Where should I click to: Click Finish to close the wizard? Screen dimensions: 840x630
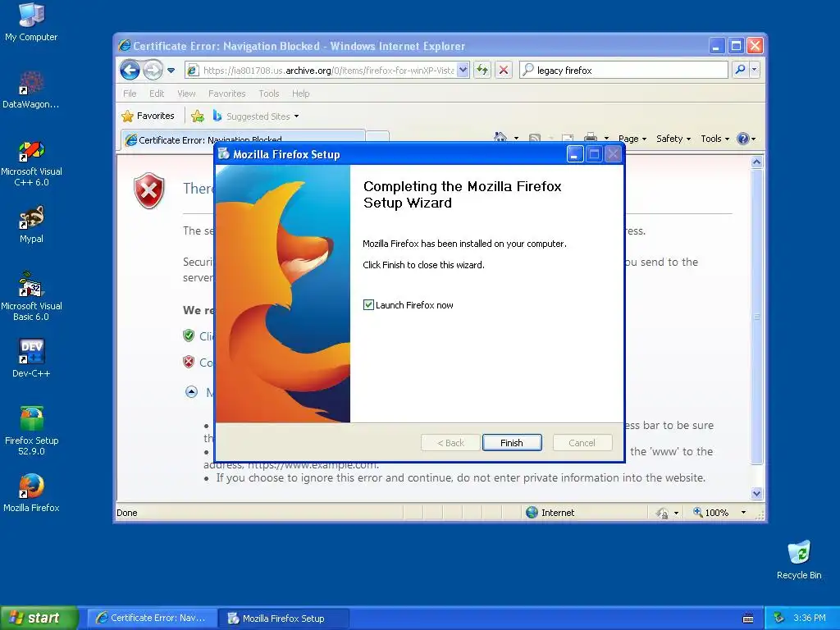coord(512,443)
